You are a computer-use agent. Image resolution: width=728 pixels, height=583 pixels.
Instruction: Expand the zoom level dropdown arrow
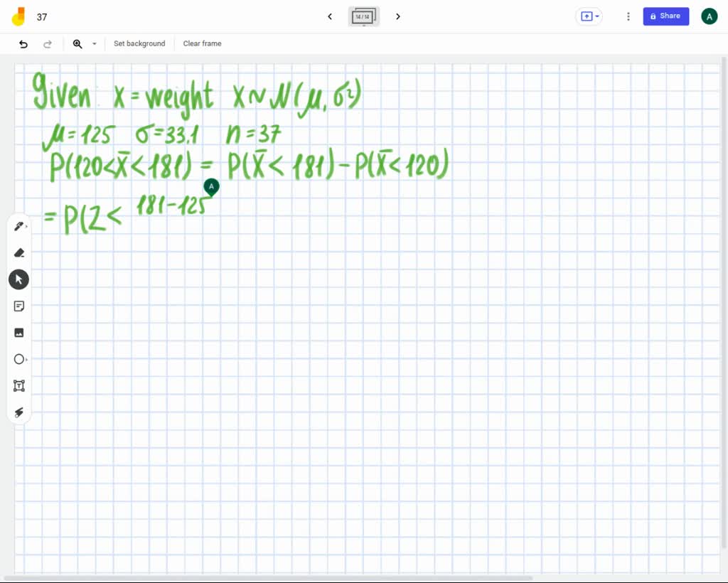95,44
